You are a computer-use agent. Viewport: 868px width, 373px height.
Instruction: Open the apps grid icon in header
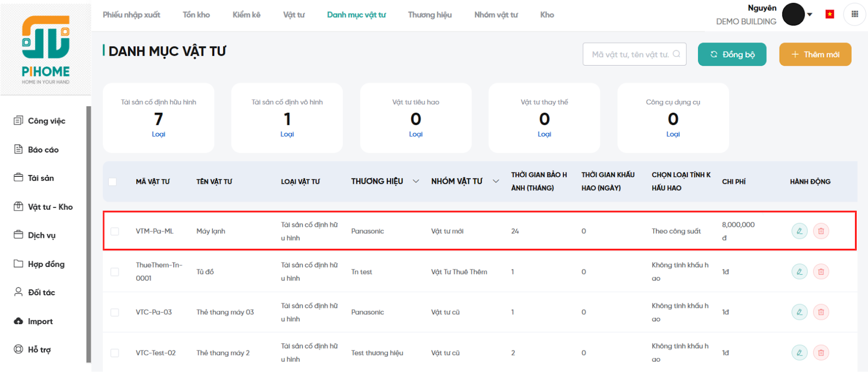pyautogui.click(x=854, y=15)
